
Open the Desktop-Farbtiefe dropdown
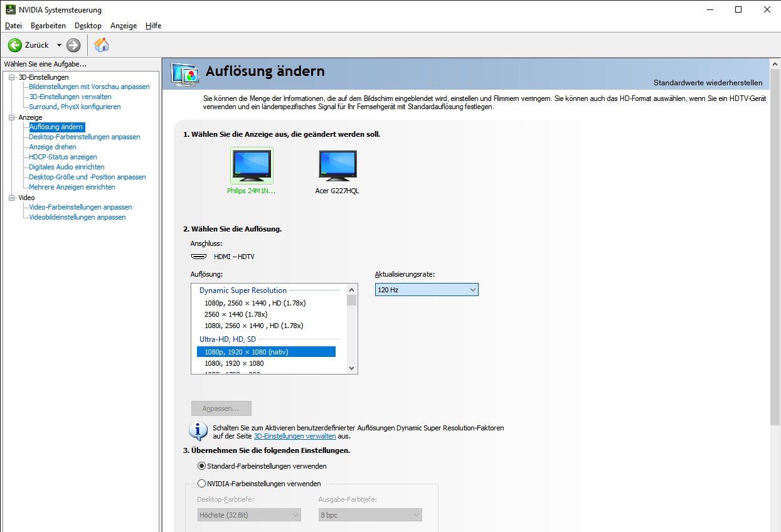coord(249,515)
